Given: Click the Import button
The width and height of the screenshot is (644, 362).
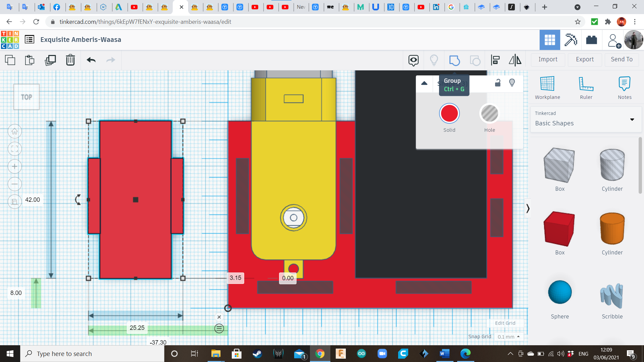Looking at the screenshot, I should point(548,59).
